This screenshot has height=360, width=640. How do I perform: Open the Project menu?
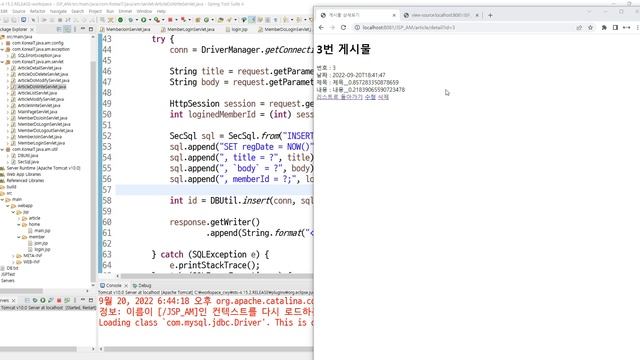coord(95,11)
